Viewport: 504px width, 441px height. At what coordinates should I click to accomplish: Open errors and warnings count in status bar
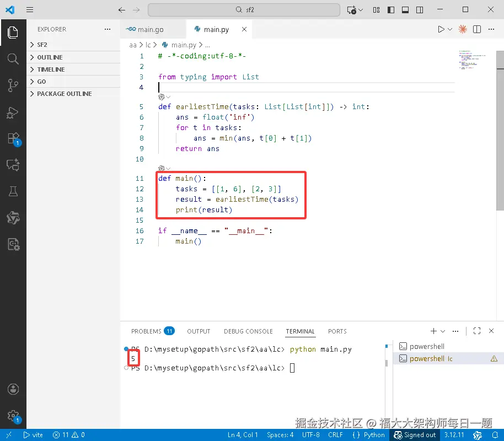pyautogui.click(x=69, y=435)
